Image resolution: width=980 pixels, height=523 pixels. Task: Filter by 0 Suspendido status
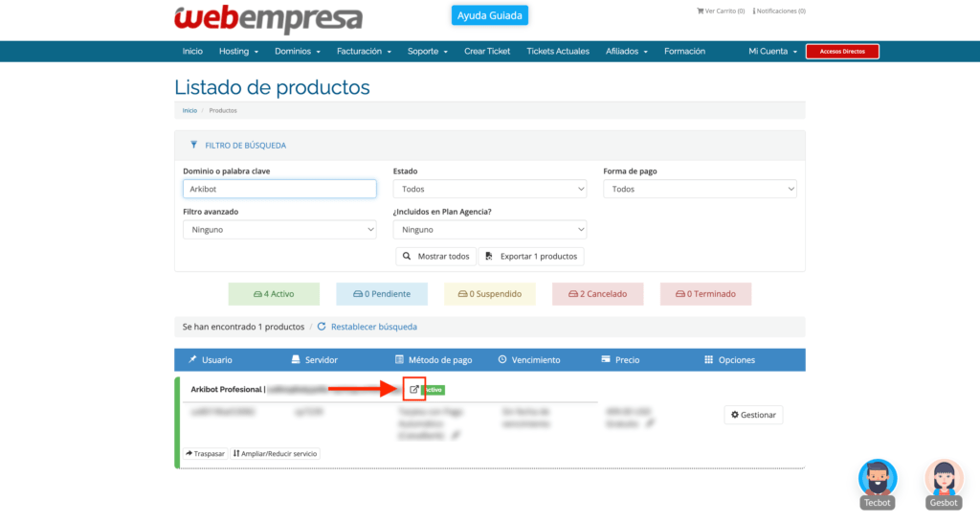(x=490, y=294)
